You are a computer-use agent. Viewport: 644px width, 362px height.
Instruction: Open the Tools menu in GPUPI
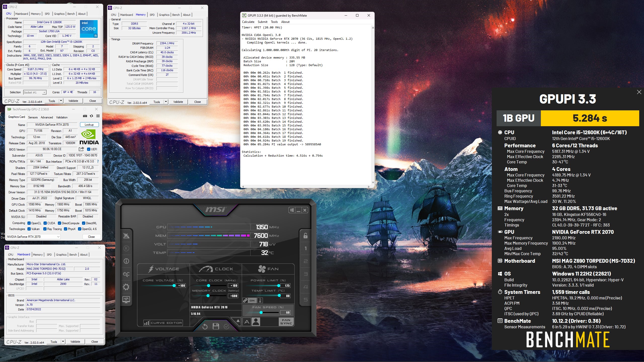[274, 22]
